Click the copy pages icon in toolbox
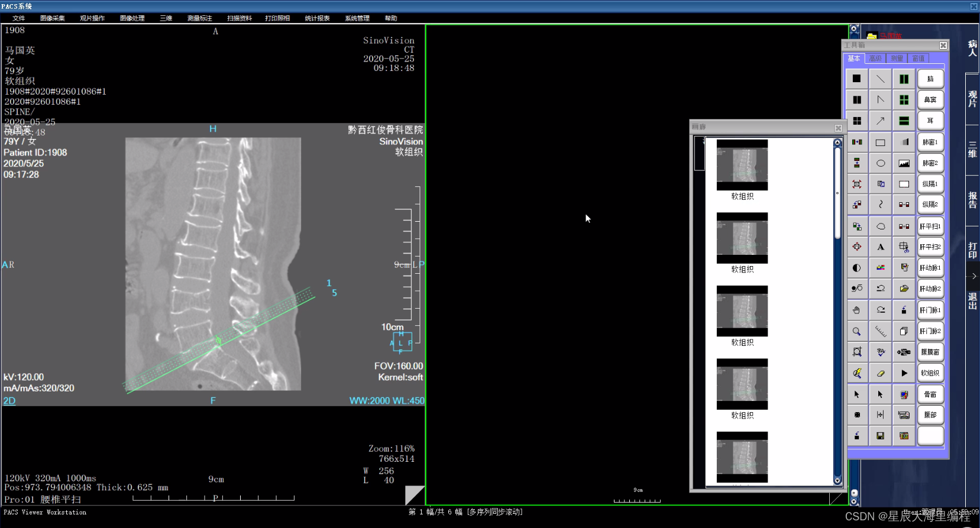 904,331
